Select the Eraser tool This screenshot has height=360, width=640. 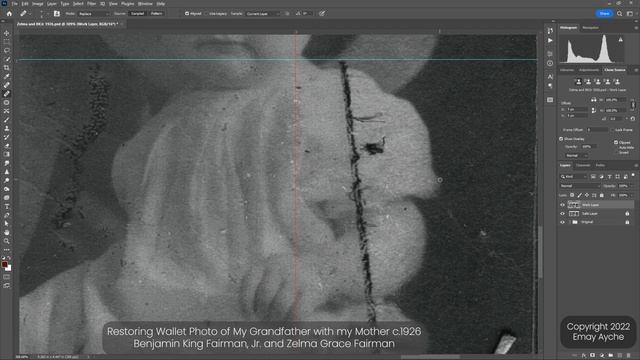coord(7,146)
